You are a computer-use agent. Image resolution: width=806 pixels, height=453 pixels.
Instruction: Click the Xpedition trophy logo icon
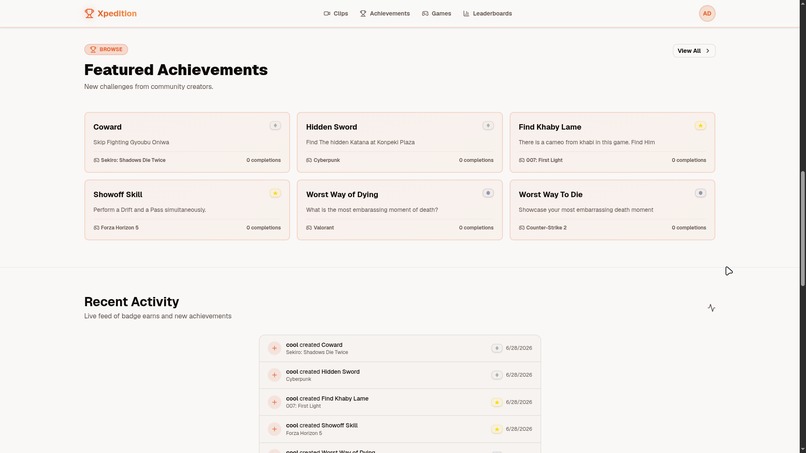[89, 13]
